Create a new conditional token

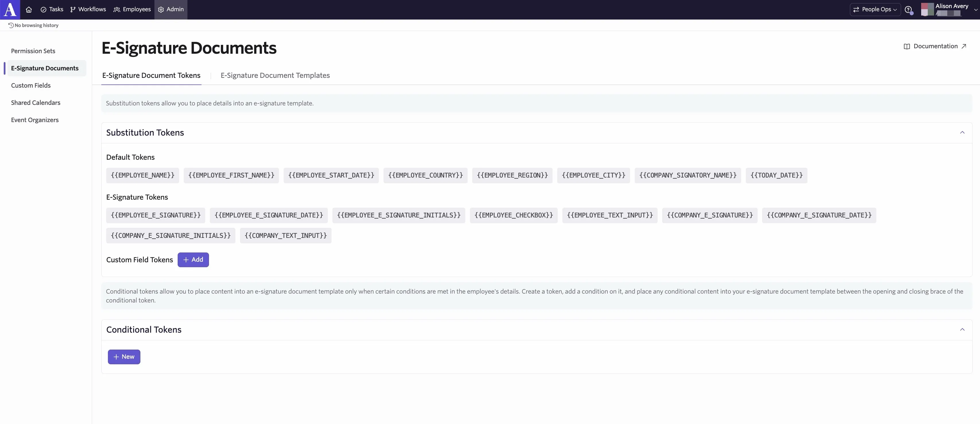pyautogui.click(x=124, y=356)
